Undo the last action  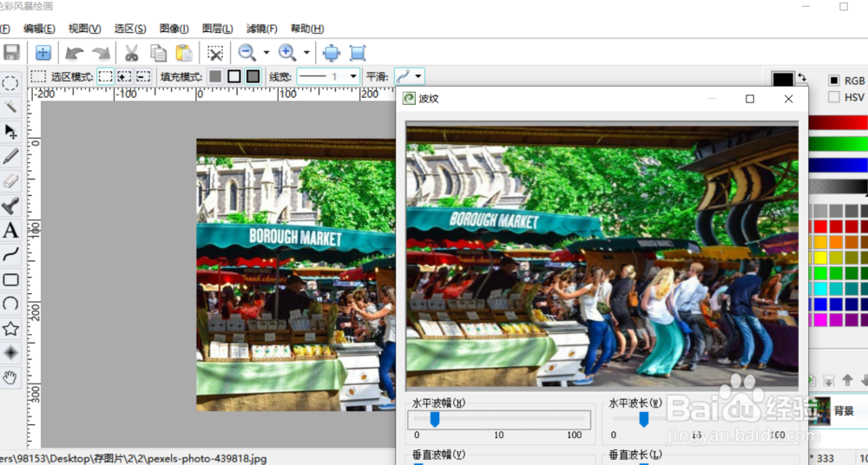pyautogui.click(x=74, y=53)
